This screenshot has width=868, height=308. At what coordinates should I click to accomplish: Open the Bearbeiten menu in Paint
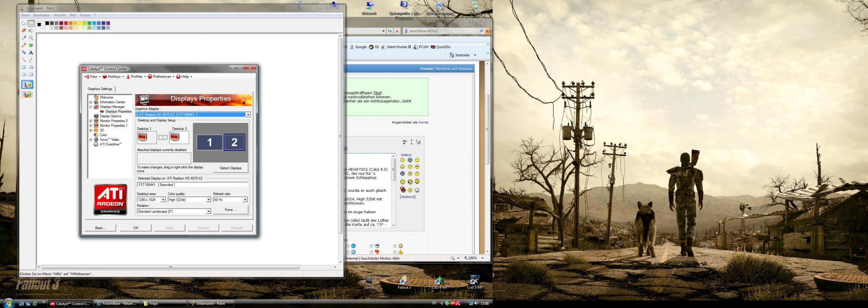pos(41,15)
